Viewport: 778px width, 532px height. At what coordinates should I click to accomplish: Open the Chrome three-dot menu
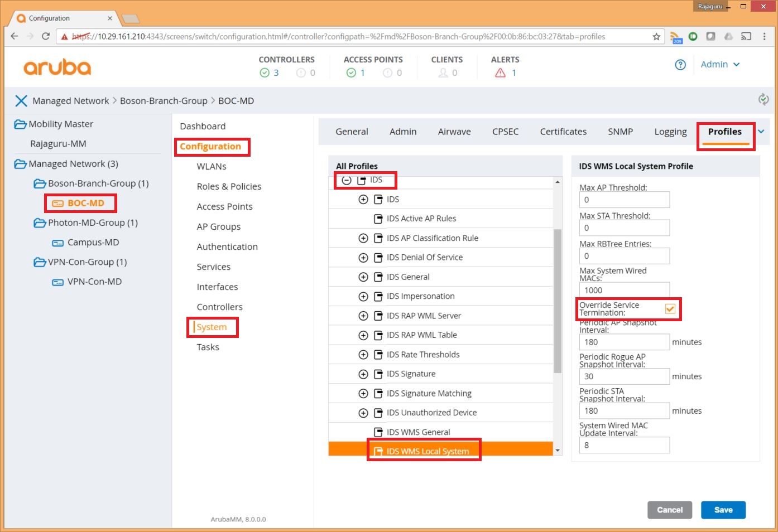tap(765, 37)
